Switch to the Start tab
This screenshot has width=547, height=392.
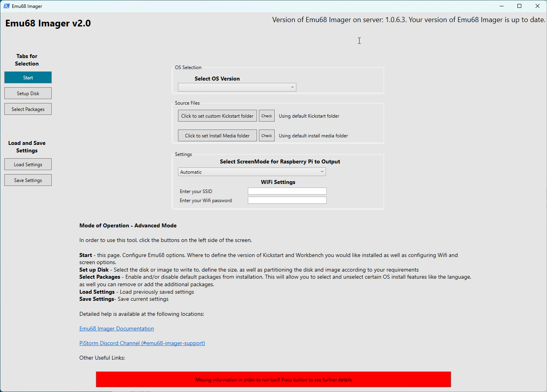28,78
